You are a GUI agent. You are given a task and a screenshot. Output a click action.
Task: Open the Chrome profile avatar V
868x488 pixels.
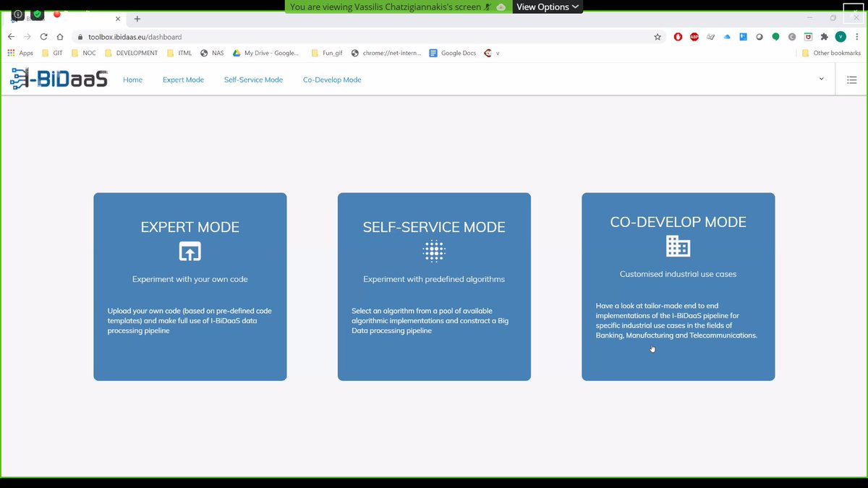point(841,37)
